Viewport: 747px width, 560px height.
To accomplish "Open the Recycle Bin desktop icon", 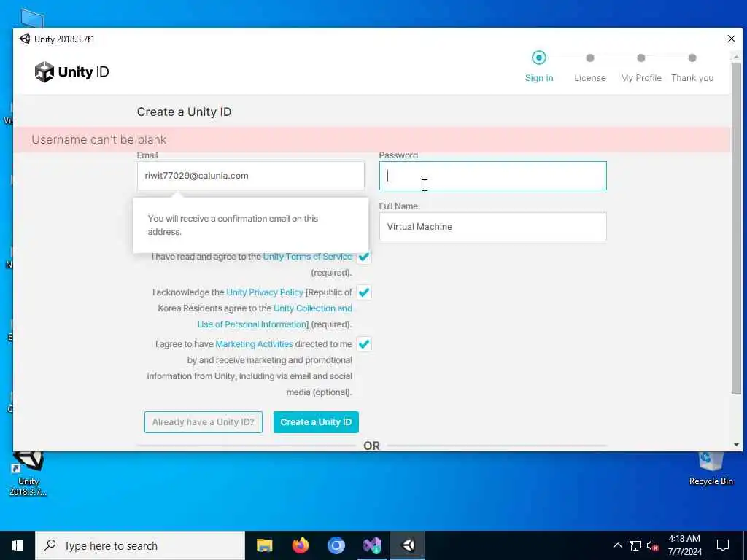I will coord(711,469).
